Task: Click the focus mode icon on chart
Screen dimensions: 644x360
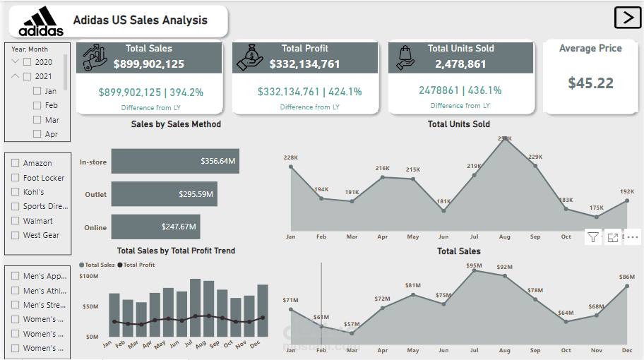Action: click(x=613, y=237)
